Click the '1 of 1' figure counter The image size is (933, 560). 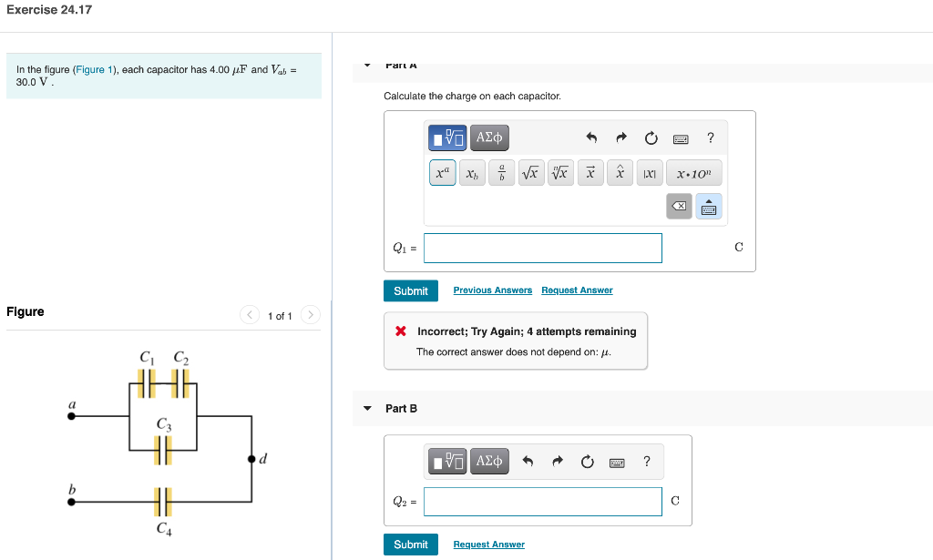coord(280,316)
